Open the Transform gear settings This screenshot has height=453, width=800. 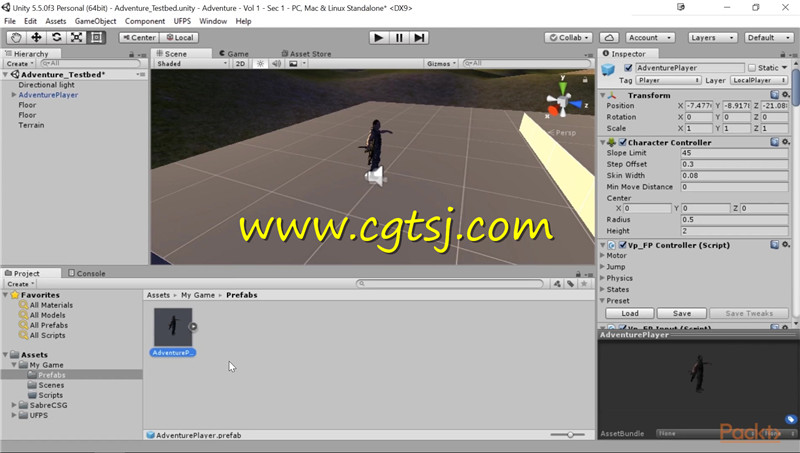point(786,95)
